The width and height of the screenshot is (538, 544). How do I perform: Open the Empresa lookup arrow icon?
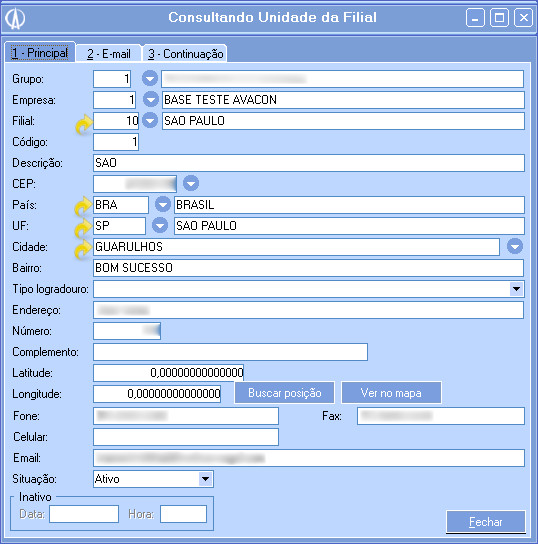pyautogui.click(x=151, y=100)
